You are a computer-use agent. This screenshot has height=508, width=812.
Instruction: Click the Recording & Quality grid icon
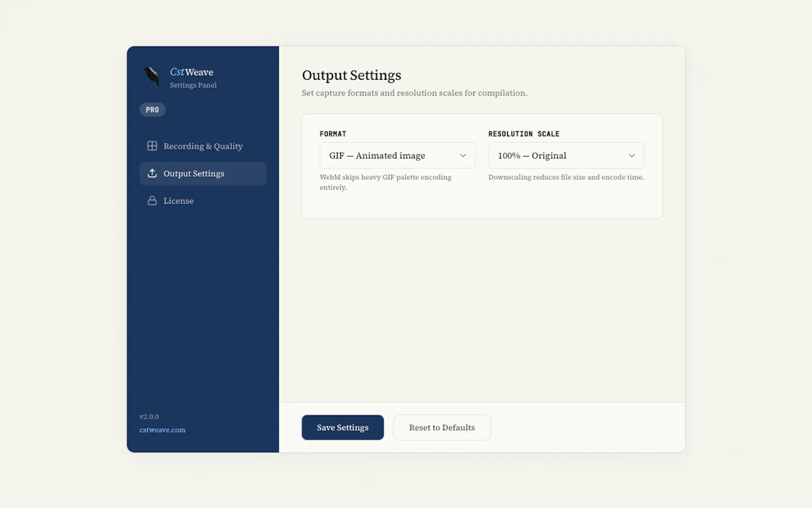152,146
